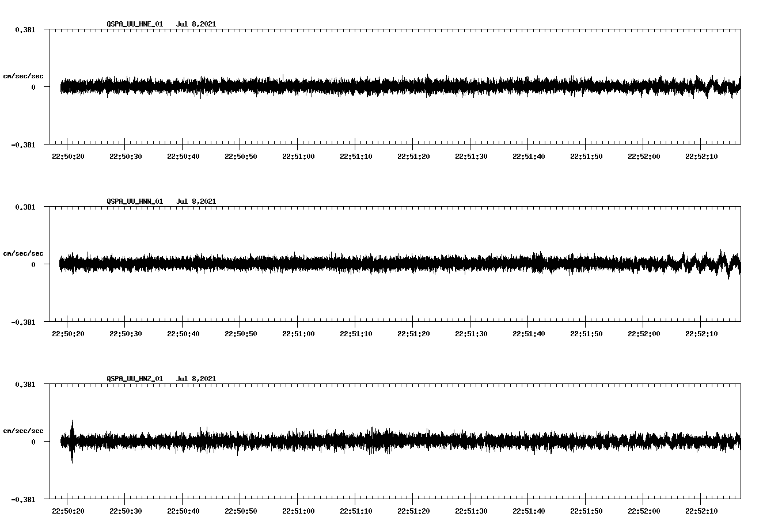Viewport: 782px width, 532px height.
Task: Click 22:51:50 time label under HNZ plot
Action: (x=586, y=511)
